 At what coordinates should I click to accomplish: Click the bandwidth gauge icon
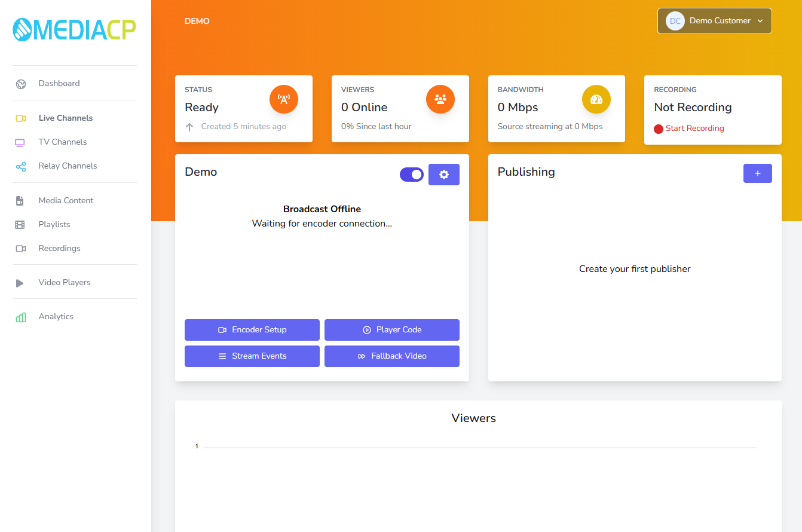[x=596, y=99]
